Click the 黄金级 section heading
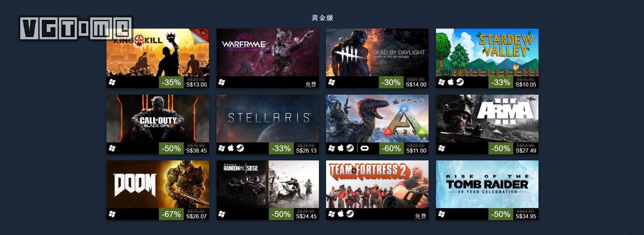This screenshot has height=235, width=644. click(x=322, y=18)
